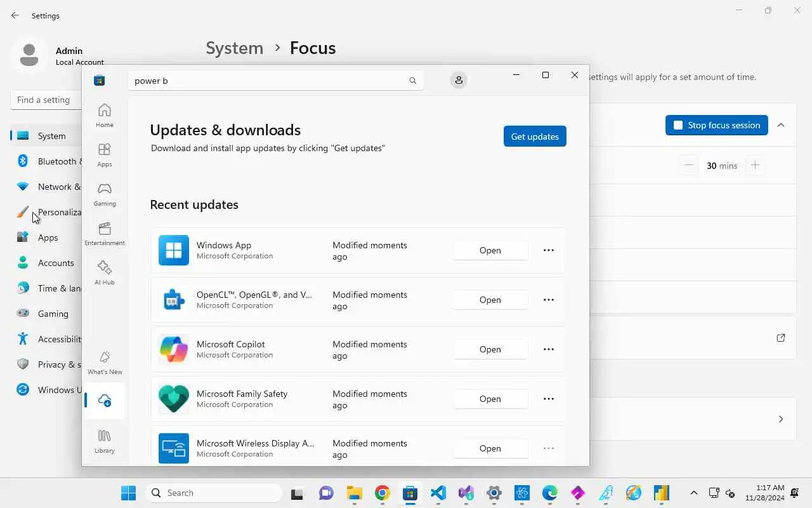The height and width of the screenshot is (508, 812).
Task: Open AI Hub in Store sidebar
Action: tap(105, 272)
